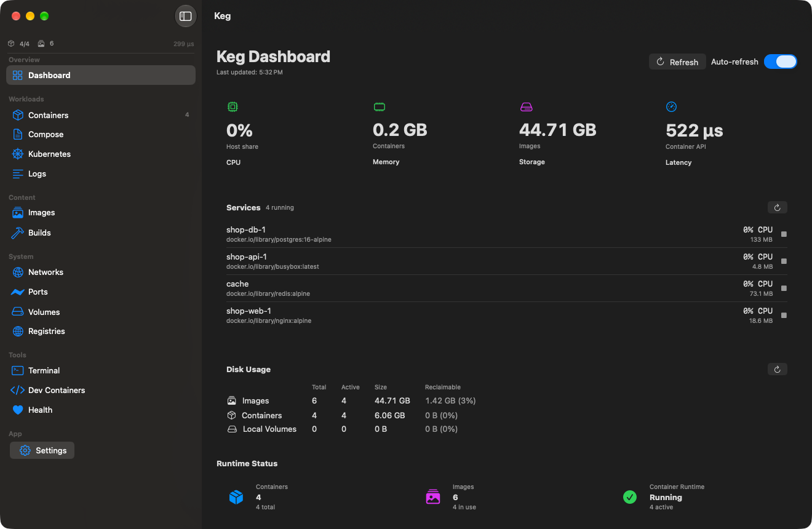Click the Terminal sidebar icon
The image size is (812, 529).
[18, 370]
